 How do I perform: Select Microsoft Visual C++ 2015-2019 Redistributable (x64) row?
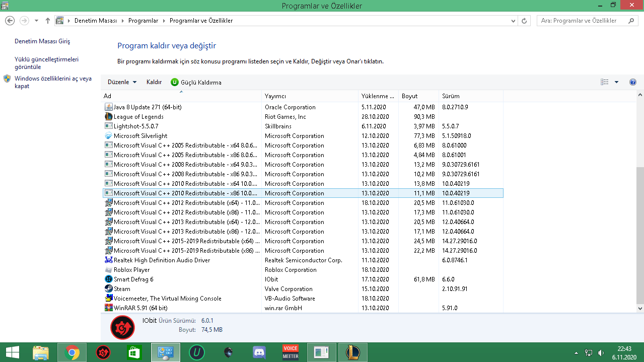(303, 241)
